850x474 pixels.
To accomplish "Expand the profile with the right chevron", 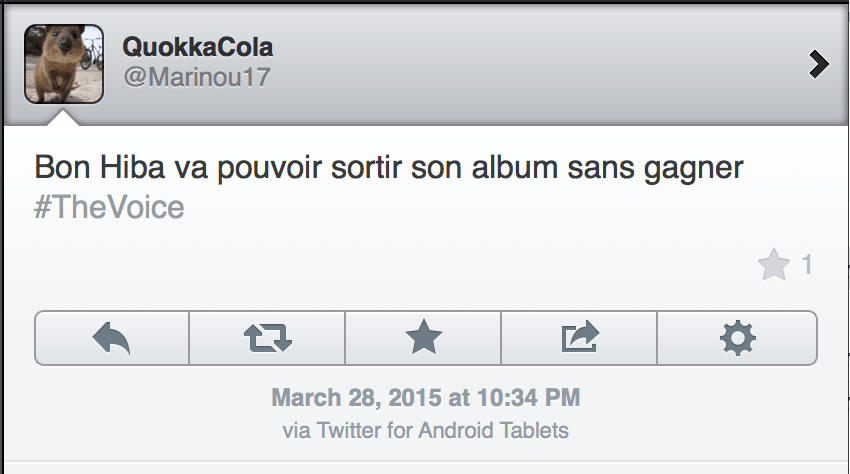I will 819,65.
